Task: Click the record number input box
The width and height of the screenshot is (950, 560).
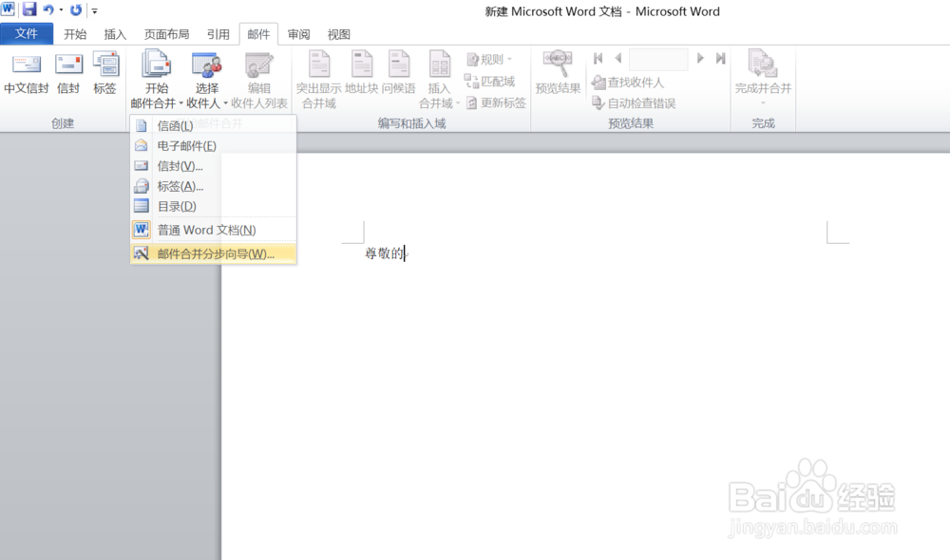Action: 658,60
